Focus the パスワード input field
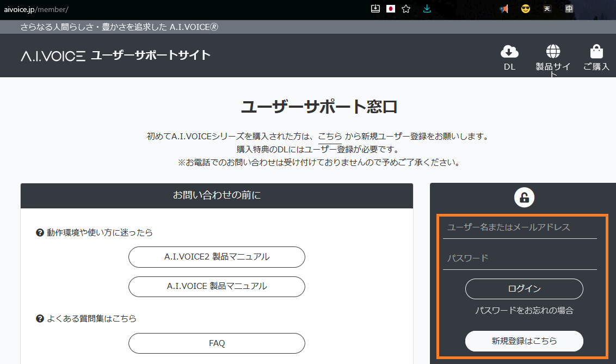This screenshot has width=616, height=364. pos(520,258)
